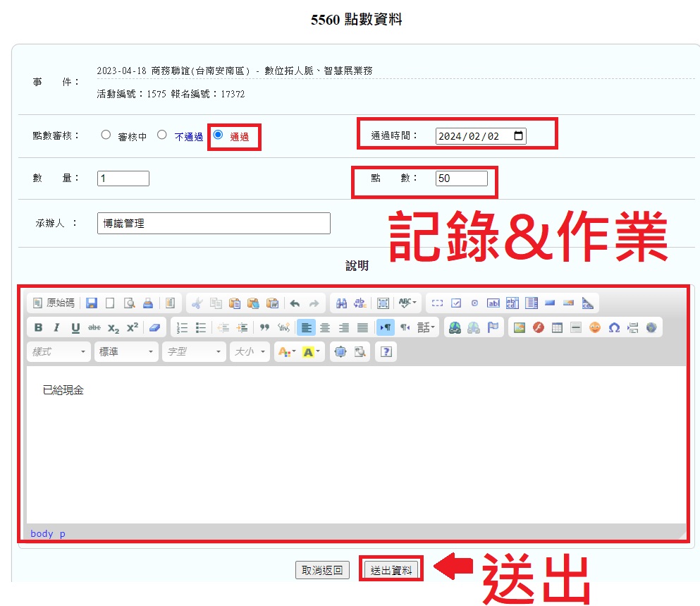Center align the text
Image resolution: width=700 pixels, height=606 pixels.
(325, 327)
